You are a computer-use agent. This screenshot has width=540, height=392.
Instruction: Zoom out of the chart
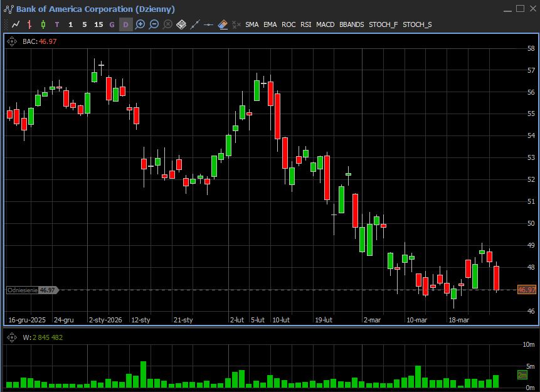tap(154, 24)
